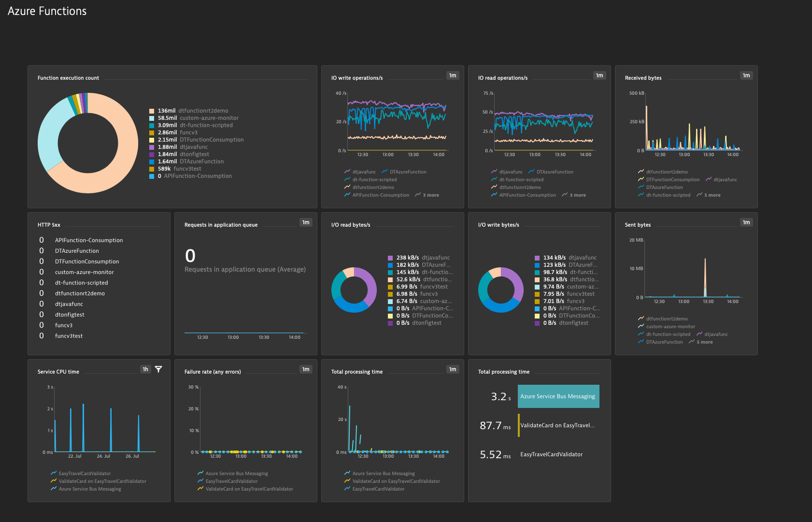Image resolution: width=812 pixels, height=522 pixels.
Task: Click '3.09mil dt-function-scripted' legend row
Action: click(191, 125)
